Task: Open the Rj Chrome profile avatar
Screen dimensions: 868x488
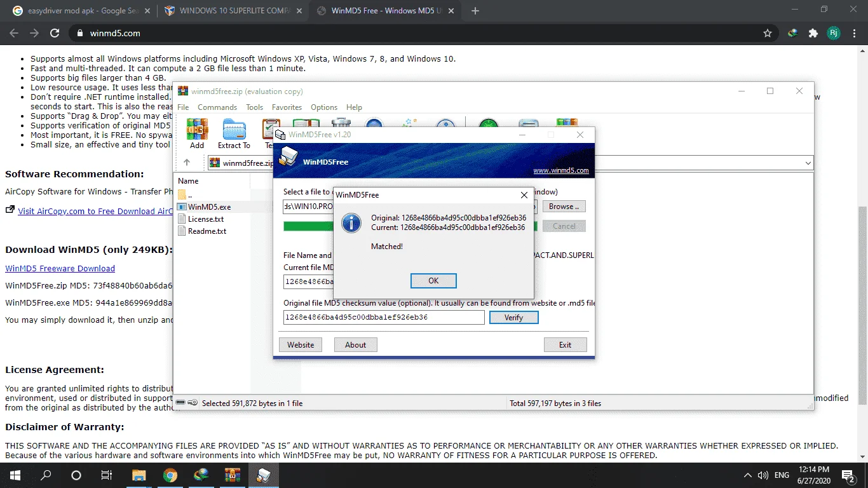Action: point(833,33)
